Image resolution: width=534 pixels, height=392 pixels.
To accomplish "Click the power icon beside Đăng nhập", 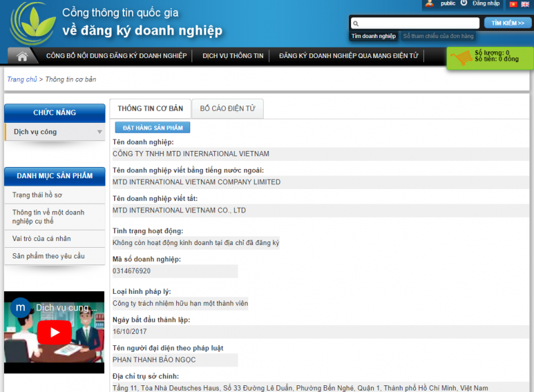I will pos(464,3).
